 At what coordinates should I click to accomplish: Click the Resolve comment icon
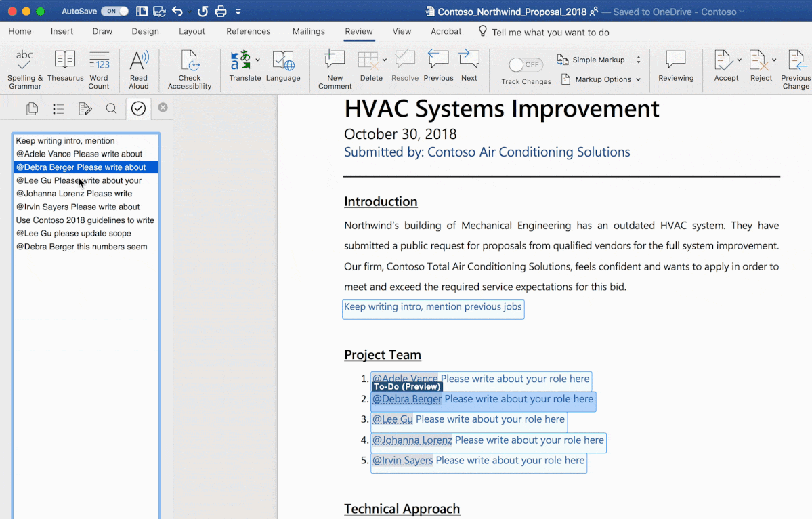click(405, 60)
